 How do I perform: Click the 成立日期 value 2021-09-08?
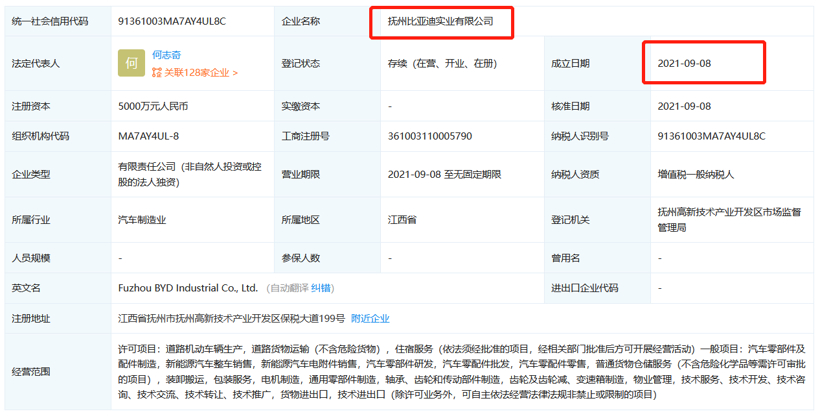684,64
